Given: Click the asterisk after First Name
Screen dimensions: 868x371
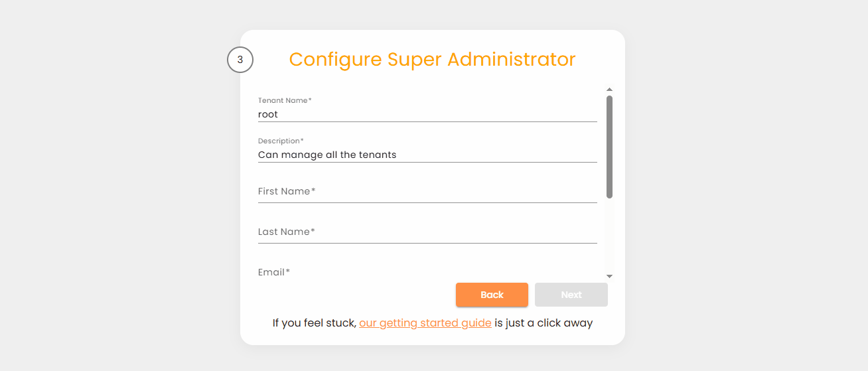Looking at the screenshot, I should (313, 190).
